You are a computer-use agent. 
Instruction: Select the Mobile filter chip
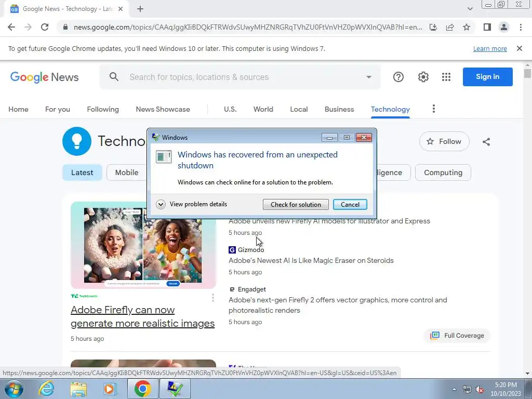(127, 172)
